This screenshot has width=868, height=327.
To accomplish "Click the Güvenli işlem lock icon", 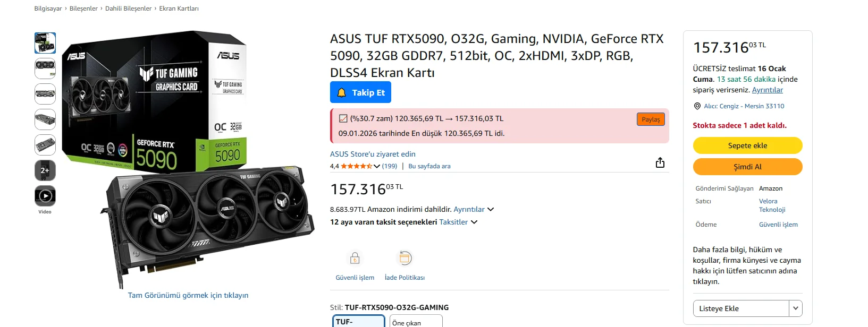I will tap(355, 259).
